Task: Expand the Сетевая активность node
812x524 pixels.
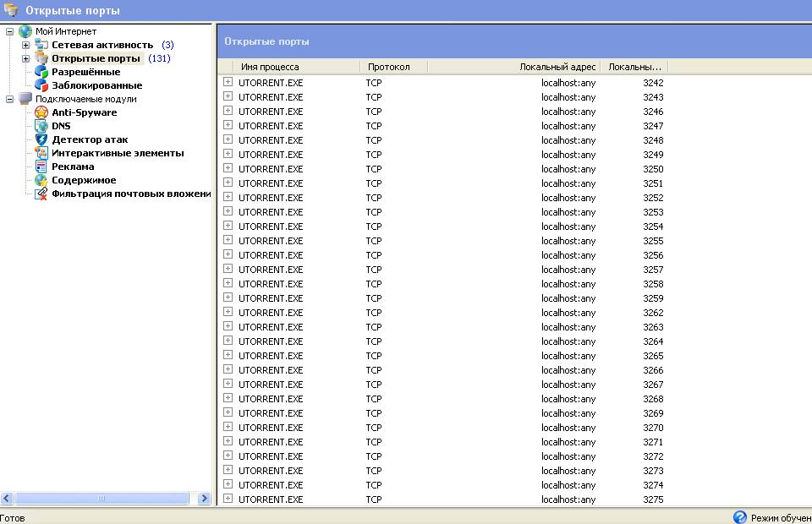Action: pyautogui.click(x=25, y=45)
